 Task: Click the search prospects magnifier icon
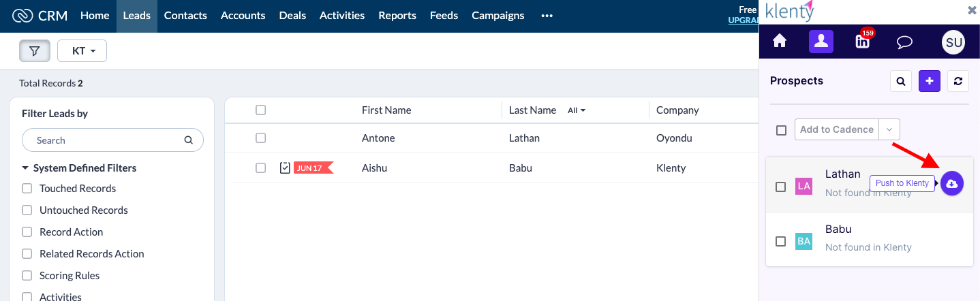tap(901, 81)
